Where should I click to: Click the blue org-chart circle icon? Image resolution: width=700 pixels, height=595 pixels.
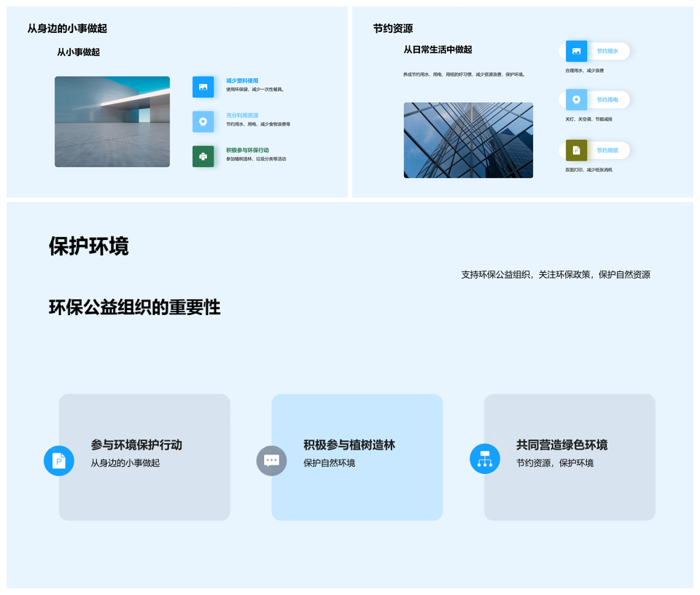[485, 459]
